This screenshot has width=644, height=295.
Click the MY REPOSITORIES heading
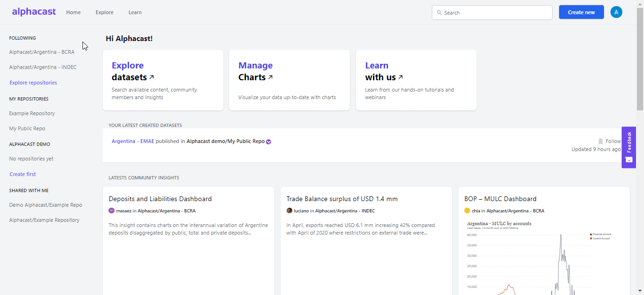click(x=29, y=99)
